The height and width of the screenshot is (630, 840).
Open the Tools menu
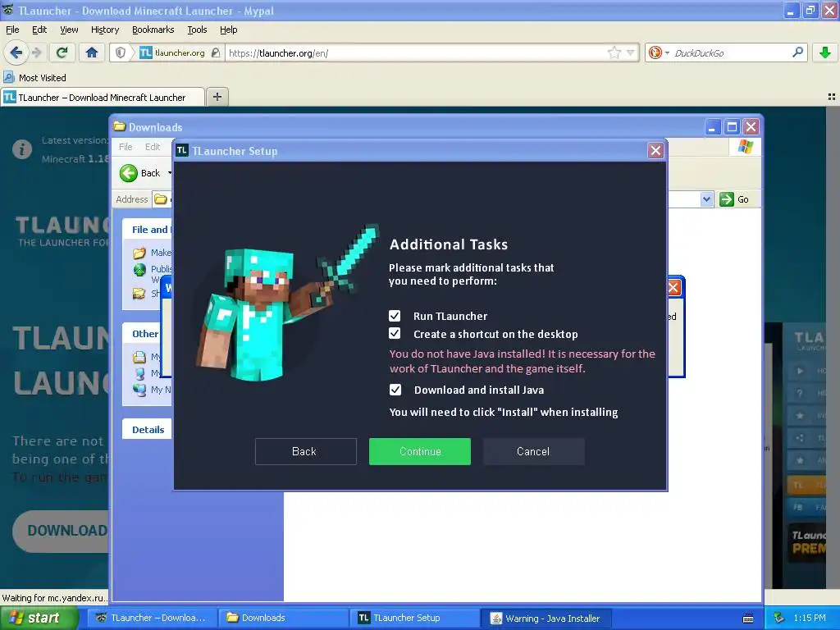tap(197, 30)
